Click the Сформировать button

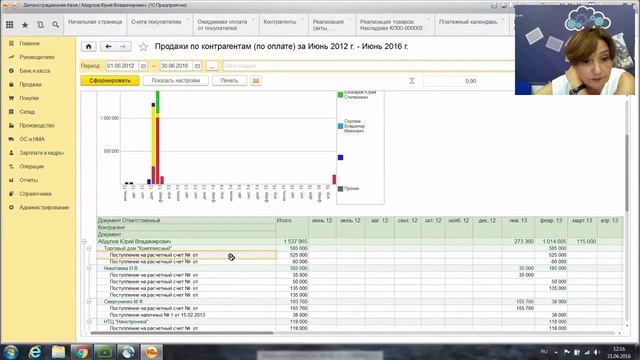coord(110,81)
